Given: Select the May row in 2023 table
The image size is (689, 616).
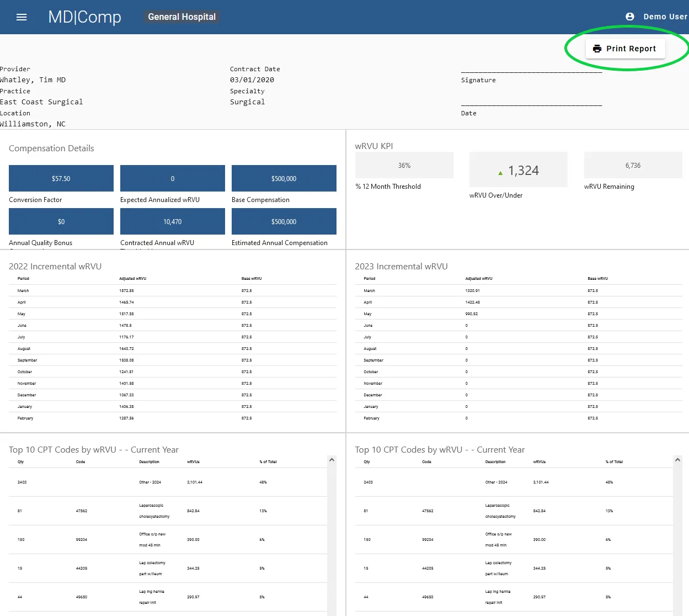Looking at the screenshot, I should [519, 314].
